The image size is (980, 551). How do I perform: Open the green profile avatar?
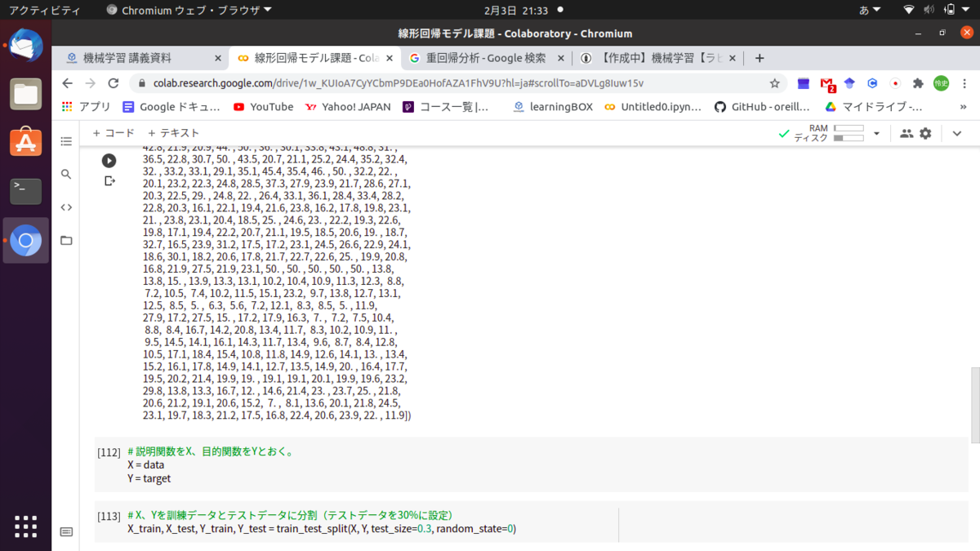pos(942,83)
